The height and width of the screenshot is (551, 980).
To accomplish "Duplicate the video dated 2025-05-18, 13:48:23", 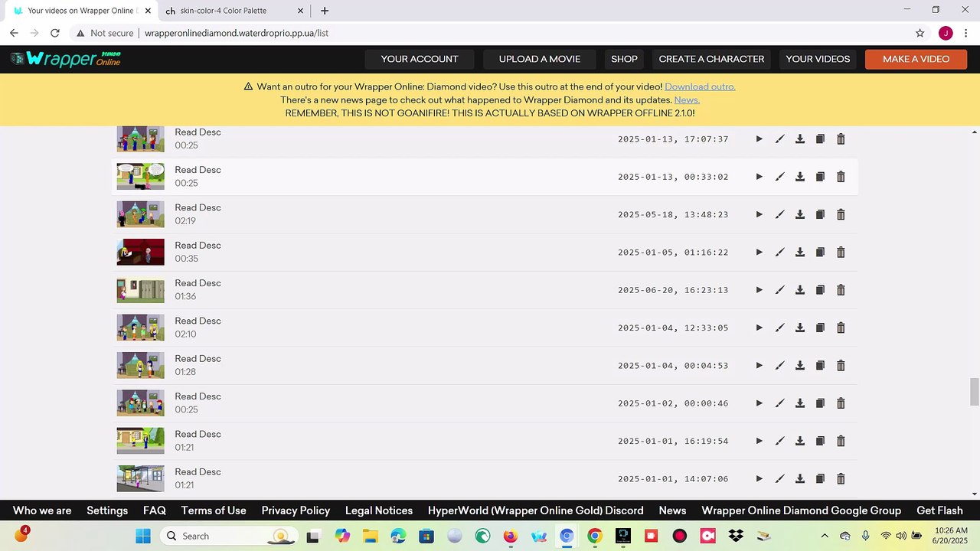I will [820, 214].
